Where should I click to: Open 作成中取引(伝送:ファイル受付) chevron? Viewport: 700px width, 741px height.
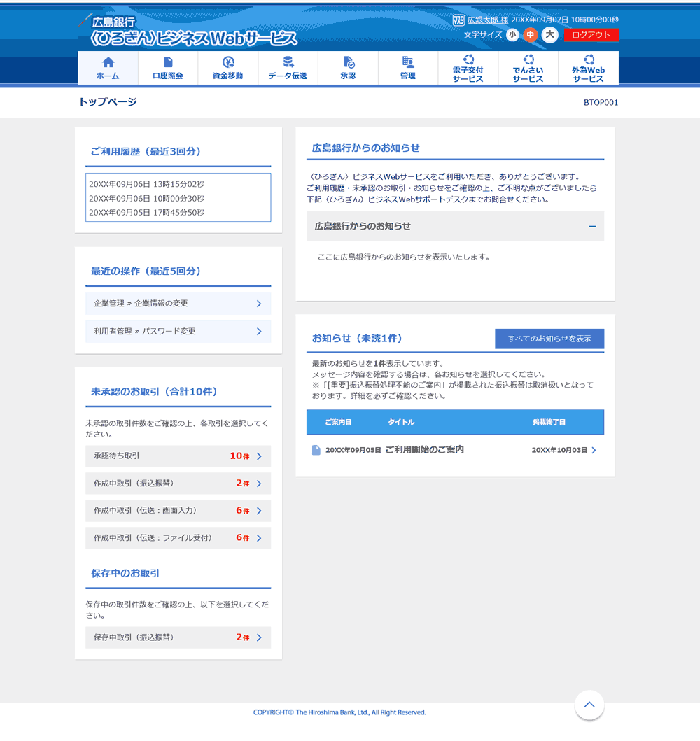[259, 538]
